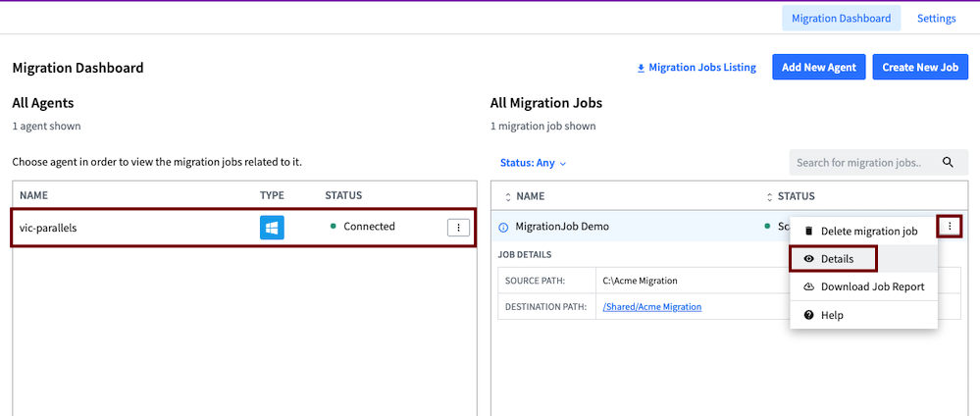Click the Add New Agent button
This screenshot has width=980, height=416.
pos(819,67)
